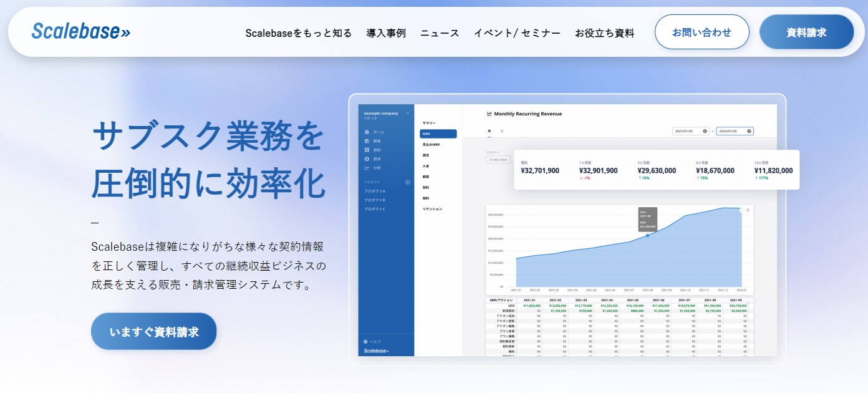Click the ¥32,701,900 current MRR value
The height and width of the screenshot is (393, 868).
(x=540, y=170)
